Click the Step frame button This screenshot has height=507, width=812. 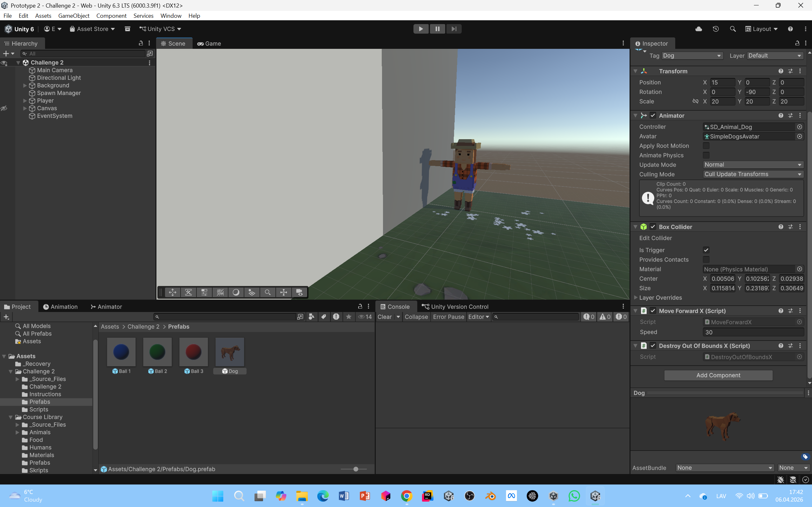(454, 29)
